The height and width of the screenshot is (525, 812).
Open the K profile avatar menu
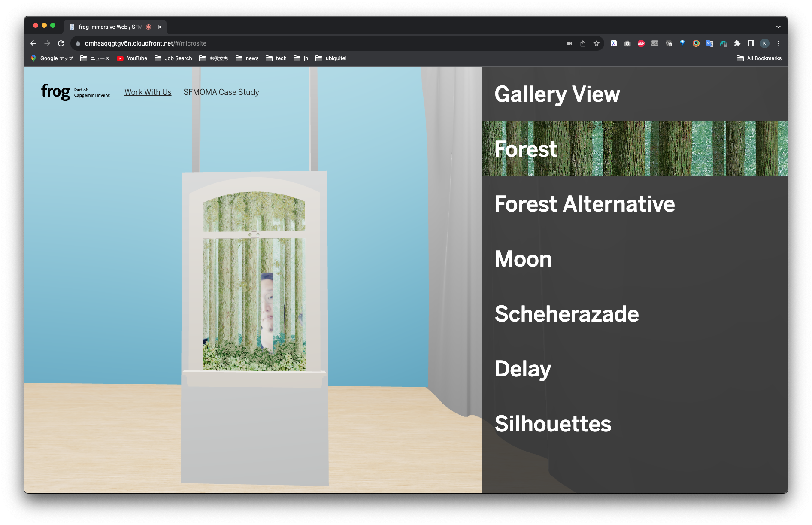765,43
